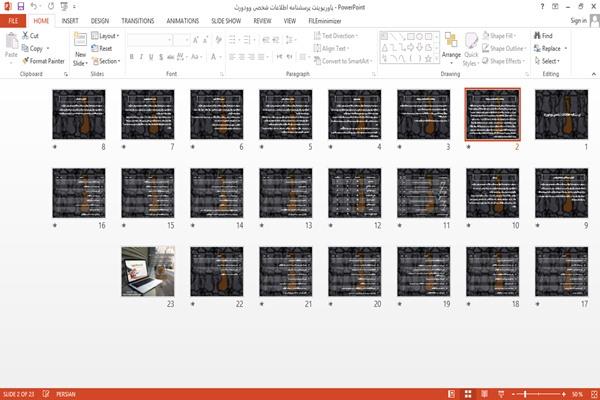Copy the selected slide
This screenshot has height=400, width=600.
[32, 49]
